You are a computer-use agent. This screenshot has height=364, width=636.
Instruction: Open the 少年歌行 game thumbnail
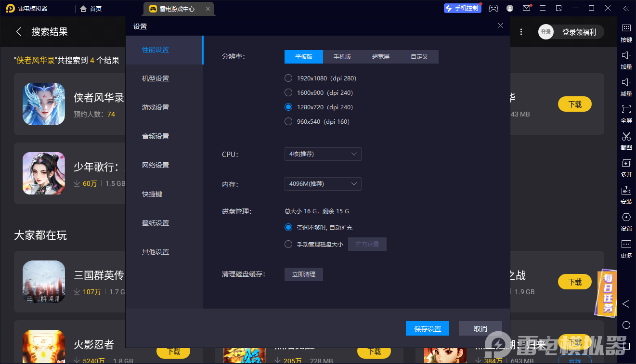tap(44, 173)
